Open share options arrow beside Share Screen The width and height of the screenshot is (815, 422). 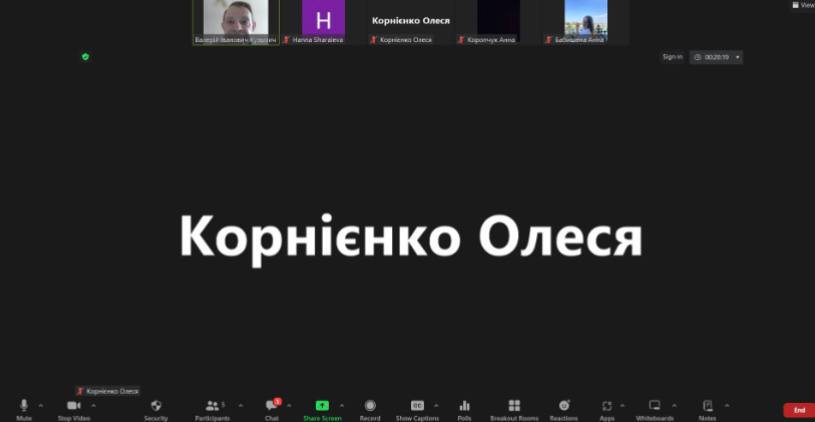[x=341, y=405]
